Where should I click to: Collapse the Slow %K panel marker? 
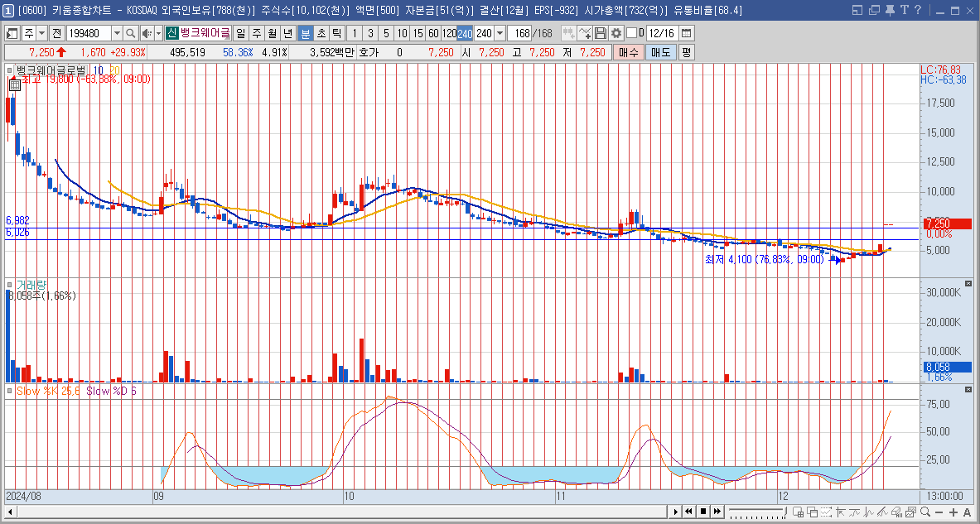[9, 391]
